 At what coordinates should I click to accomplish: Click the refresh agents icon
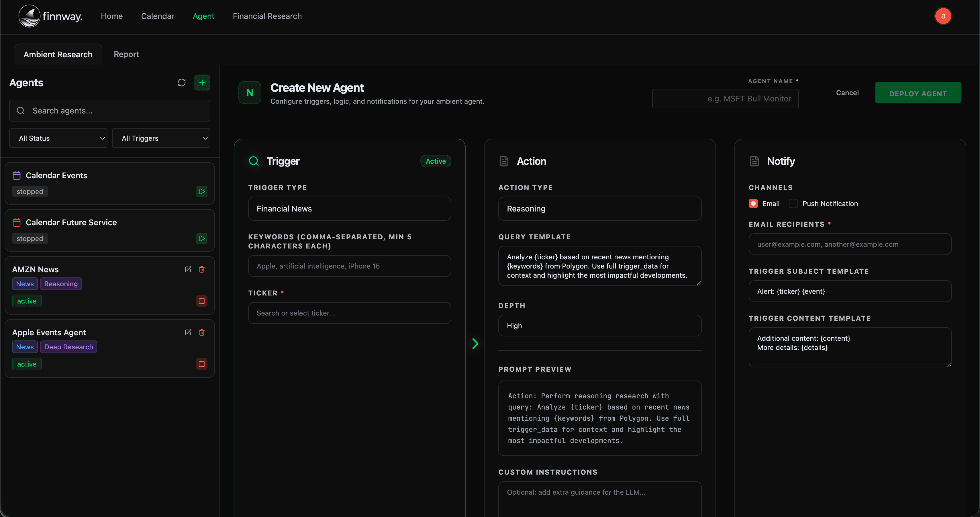click(181, 83)
